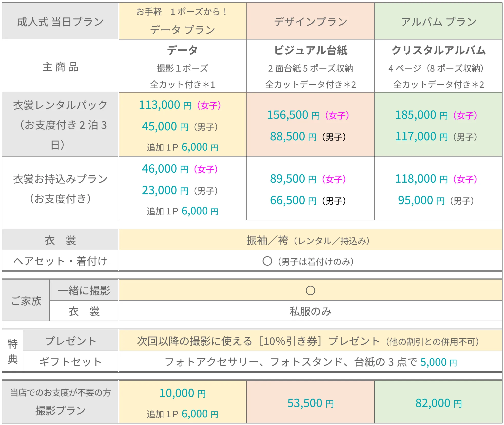Click the 95,000 円 boys album price
Viewport: 504px width, 425px height.
coord(421,200)
